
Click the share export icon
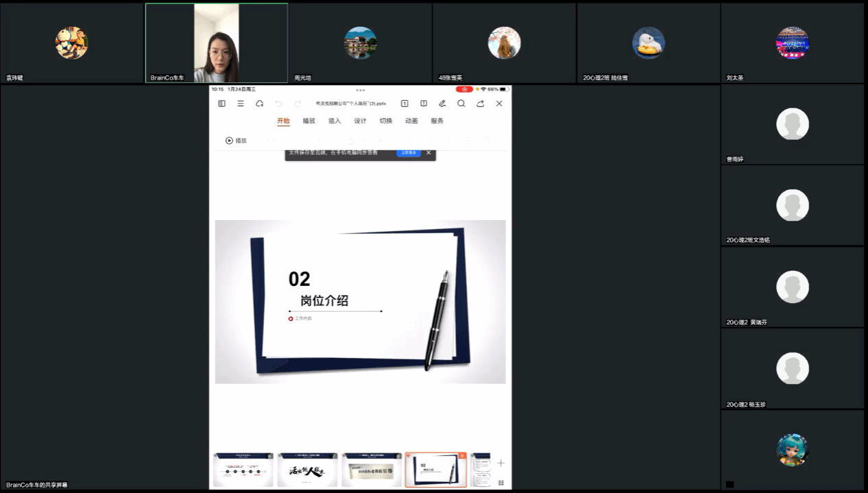pyautogui.click(x=480, y=104)
